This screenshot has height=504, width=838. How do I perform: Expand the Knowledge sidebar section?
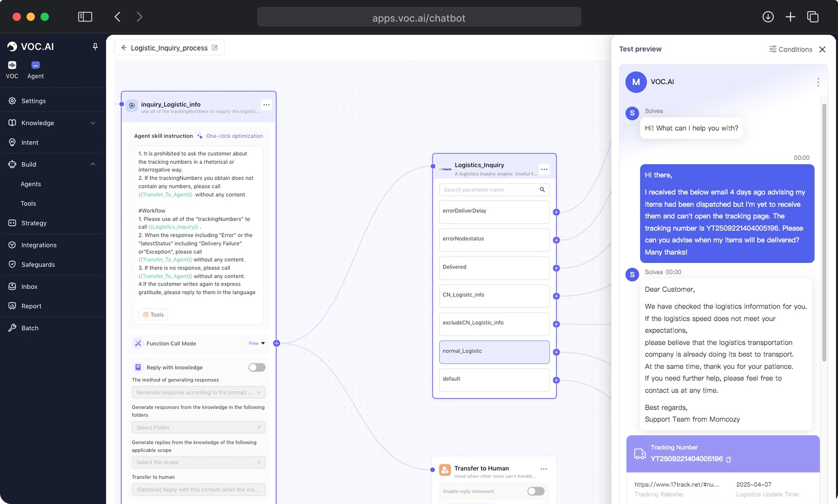tap(93, 123)
